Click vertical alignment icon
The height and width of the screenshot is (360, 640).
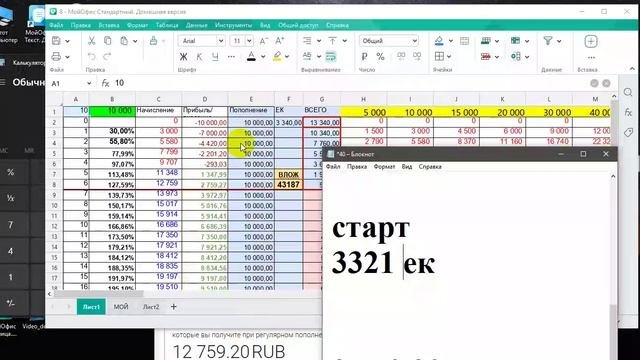point(333,41)
